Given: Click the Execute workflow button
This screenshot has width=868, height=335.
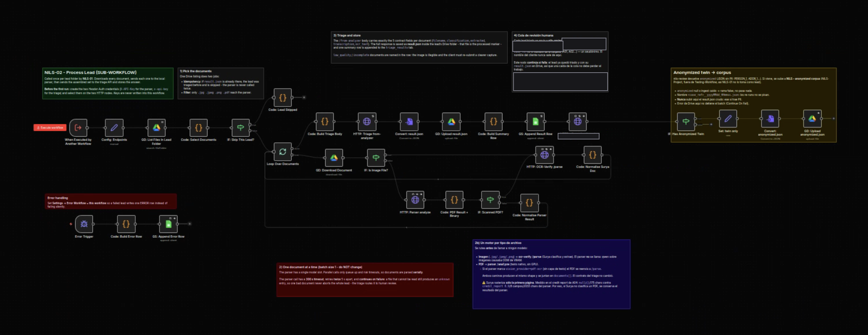Looking at the screenshot, I should pyautogui.click(x=50, y=128).
